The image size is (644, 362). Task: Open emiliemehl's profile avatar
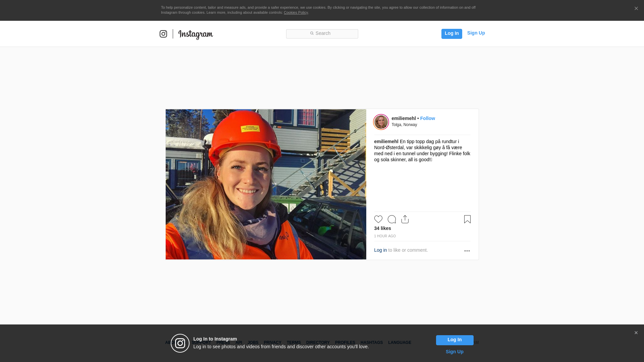pos(381,122)
